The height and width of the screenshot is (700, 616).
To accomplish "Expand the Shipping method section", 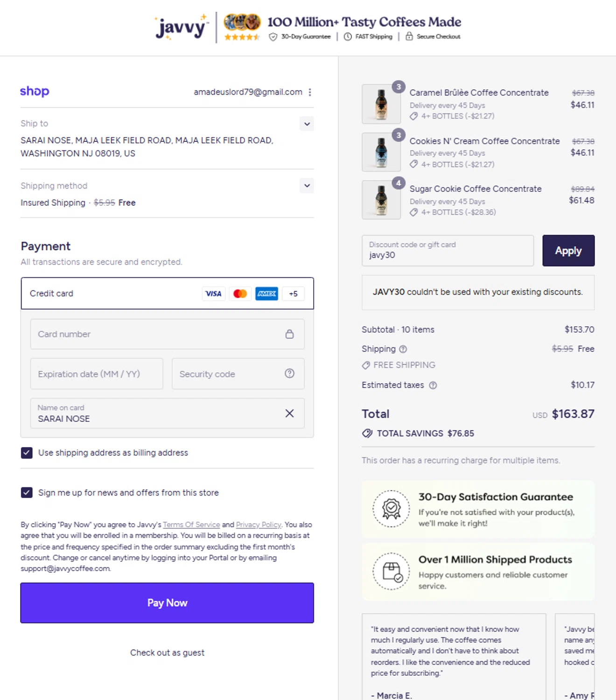I will 307,186.
